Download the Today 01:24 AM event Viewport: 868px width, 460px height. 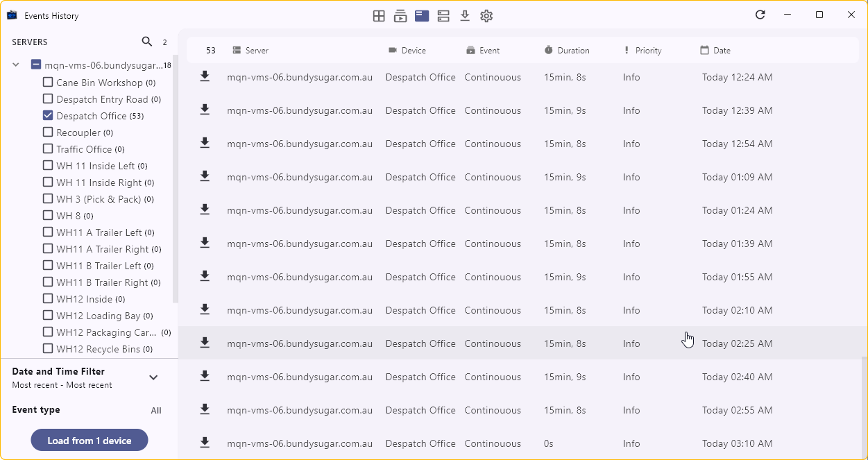205,210
